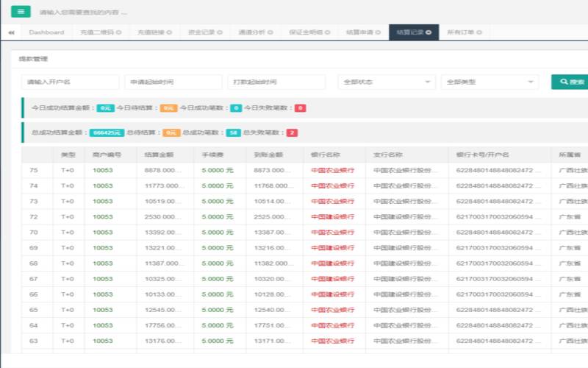Click the 总成功笔数 58 badge
The image size is (588, 368).
233,132
